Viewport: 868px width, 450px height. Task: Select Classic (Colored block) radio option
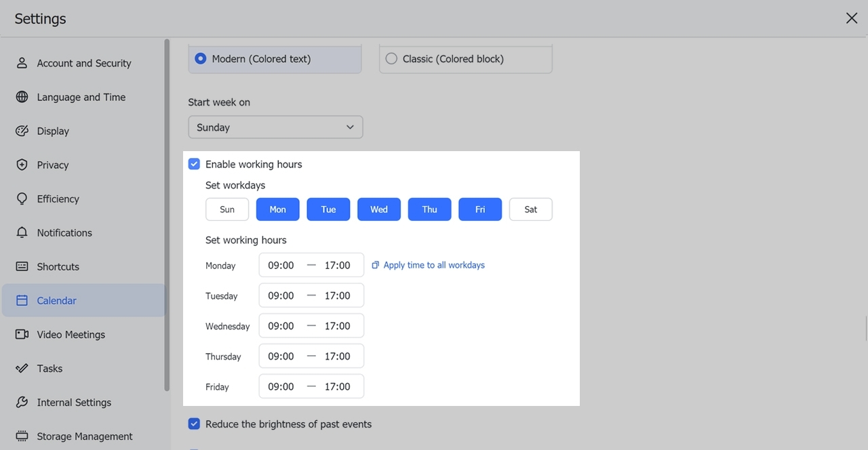[x=391, y=59]
